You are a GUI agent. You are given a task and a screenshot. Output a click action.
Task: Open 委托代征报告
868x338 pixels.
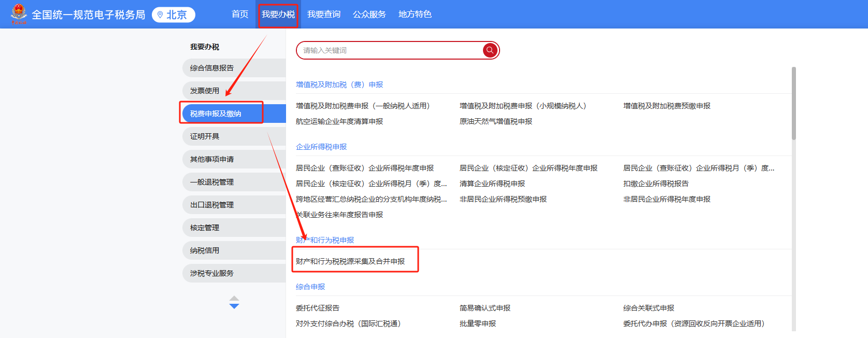click(x=318, y=308)
